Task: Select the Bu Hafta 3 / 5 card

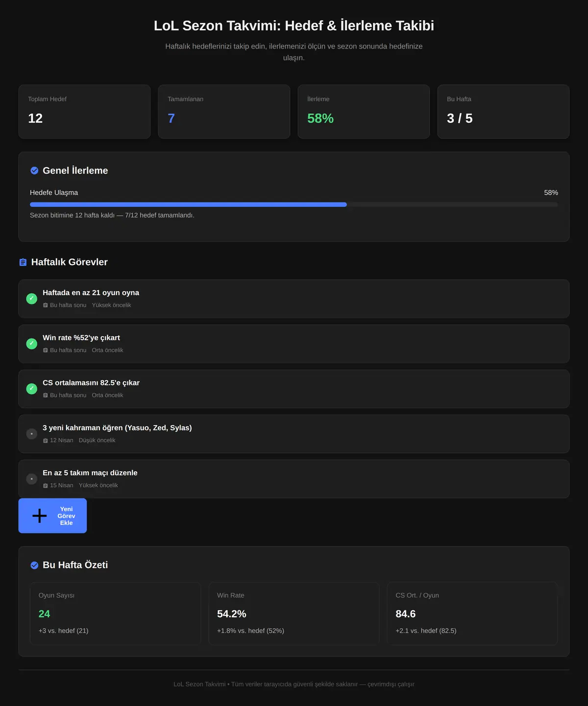Action: coord(503,112)
